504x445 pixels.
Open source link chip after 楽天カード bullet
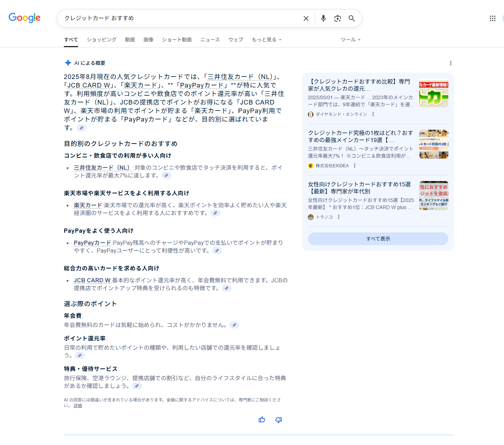pyautogui.click(x=215, y=213)
